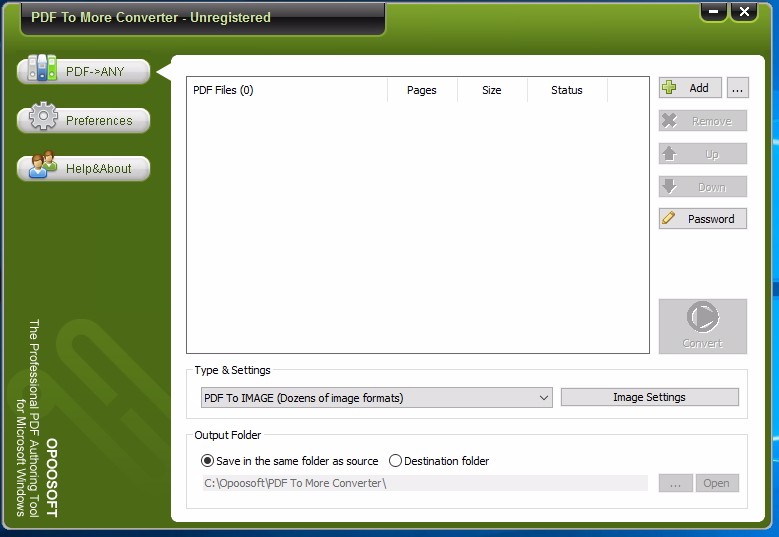Click the Status column header
The width and height of the screenshot is (779, 537).
[567, 90]
